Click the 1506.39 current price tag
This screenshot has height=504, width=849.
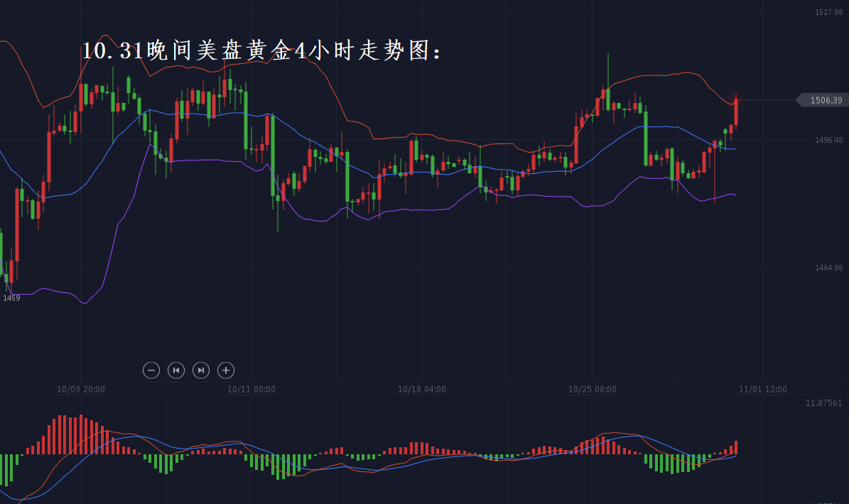coord(824,100)
